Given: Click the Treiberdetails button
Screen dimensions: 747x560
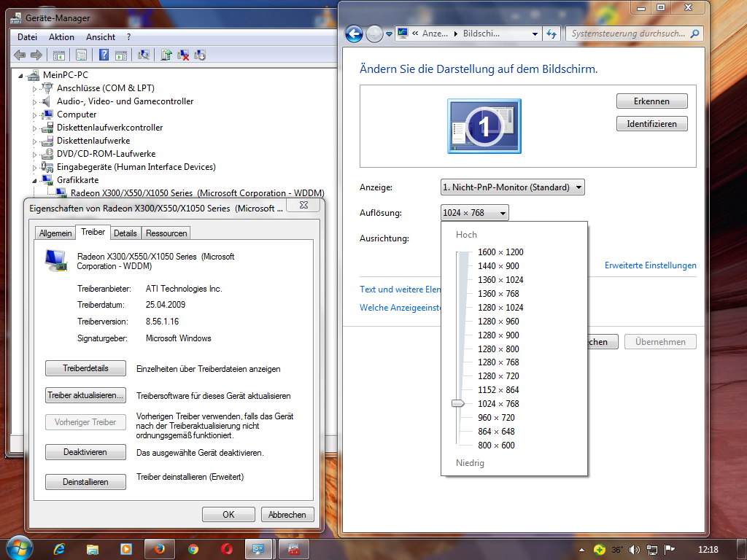Looking at the screenshot, I should [86, 368].
